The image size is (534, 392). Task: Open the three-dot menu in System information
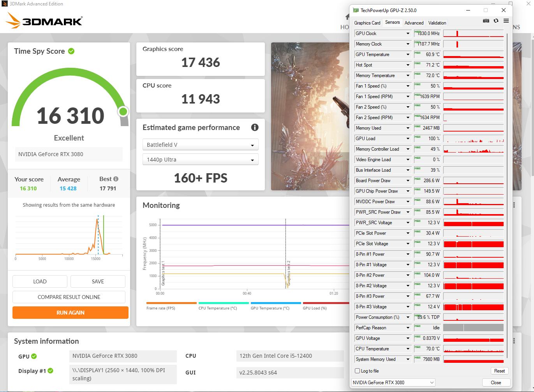[514, 341]
